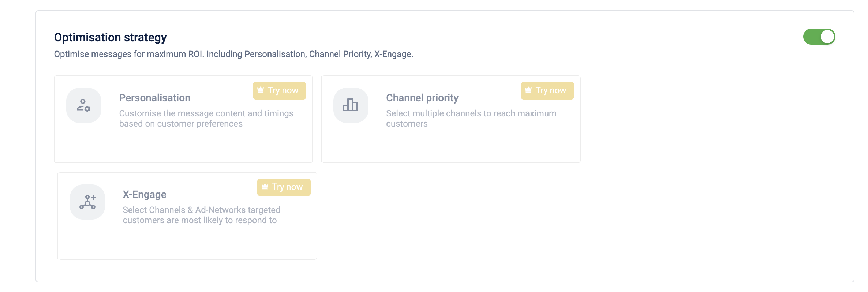Try now for the Channel priority feature
This screenshot has height=292, width=868.
tap(547, 91)
